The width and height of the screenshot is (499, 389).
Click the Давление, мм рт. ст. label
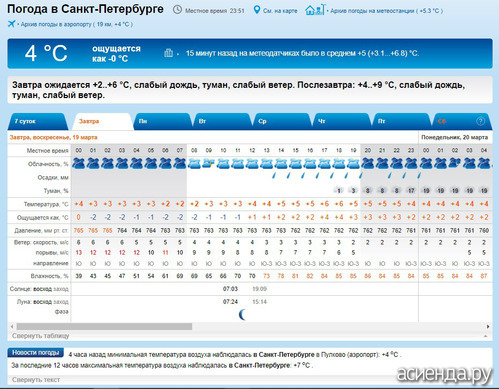(x=41, y=231)
